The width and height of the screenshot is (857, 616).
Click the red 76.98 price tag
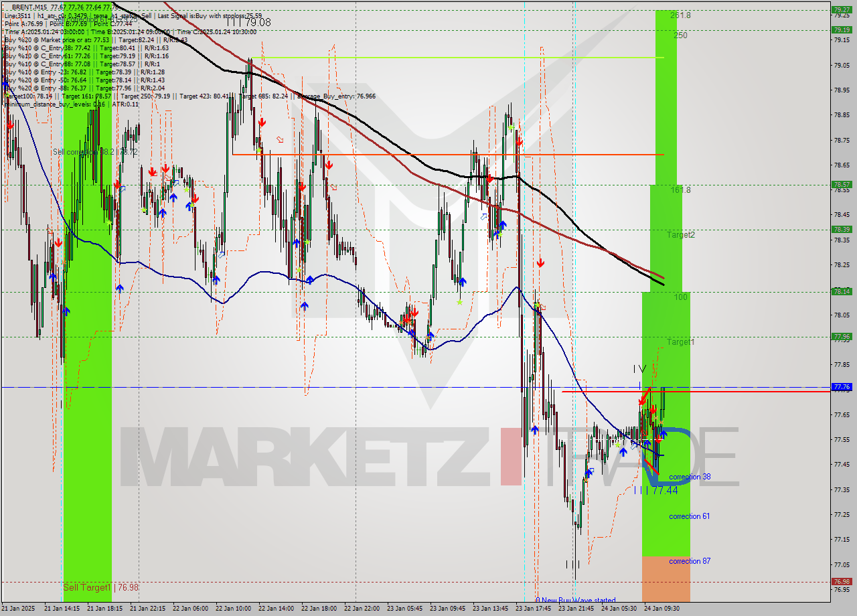click(x=842, y=582)
